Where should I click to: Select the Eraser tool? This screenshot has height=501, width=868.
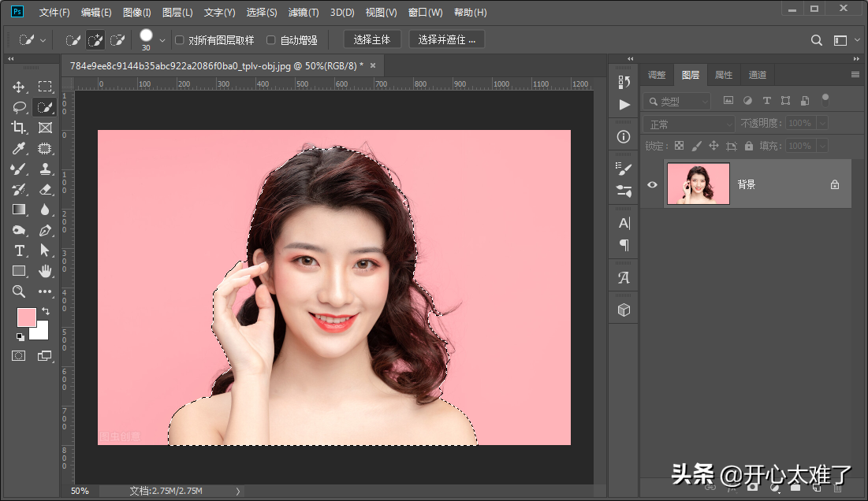45,189
